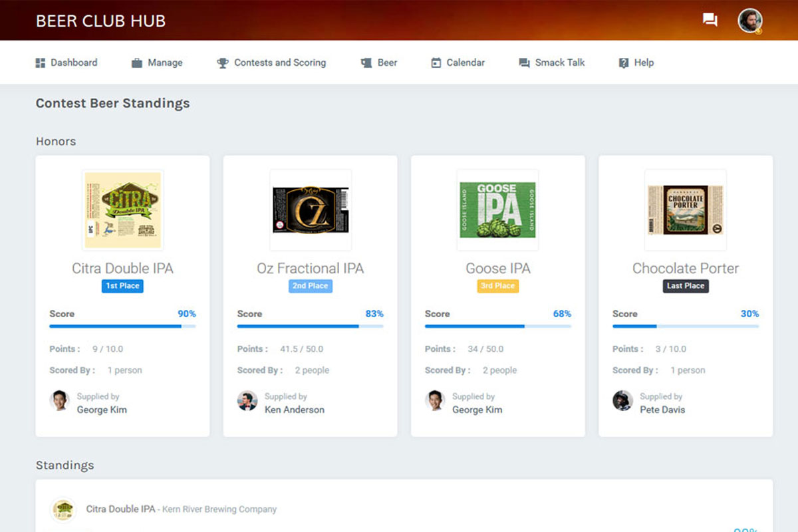Click the Oz Fractional IPA score bar

310,327
